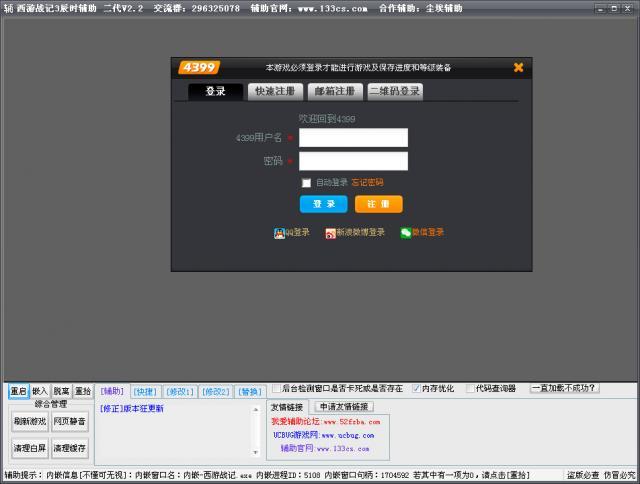Click the 刷新游戏 button
This screenshot has width=640, height=484.
pos(30,421)
